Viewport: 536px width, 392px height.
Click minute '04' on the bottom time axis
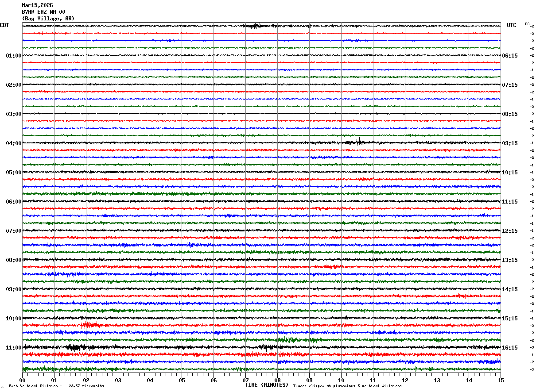tap(150, 380)
